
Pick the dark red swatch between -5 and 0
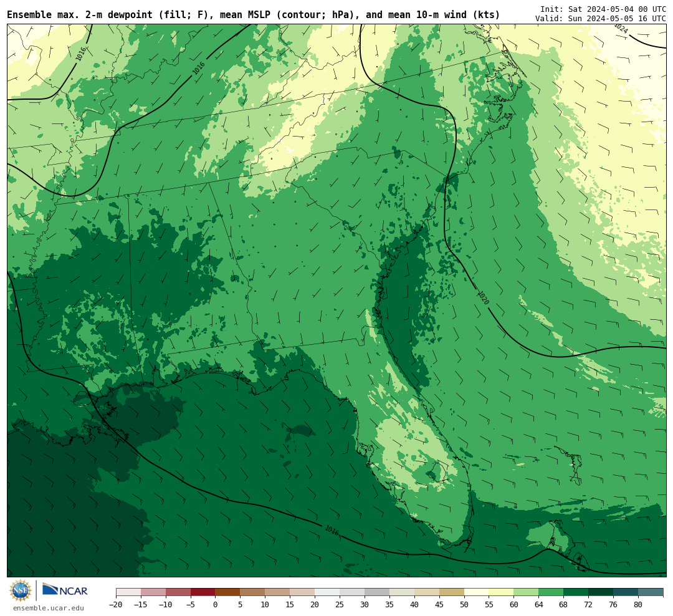(x=203, y=592)
